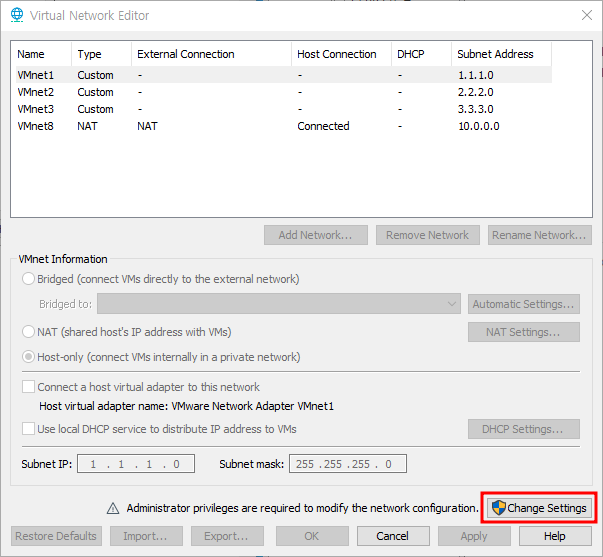Click the Remove Network button

(x=428, y=235)
